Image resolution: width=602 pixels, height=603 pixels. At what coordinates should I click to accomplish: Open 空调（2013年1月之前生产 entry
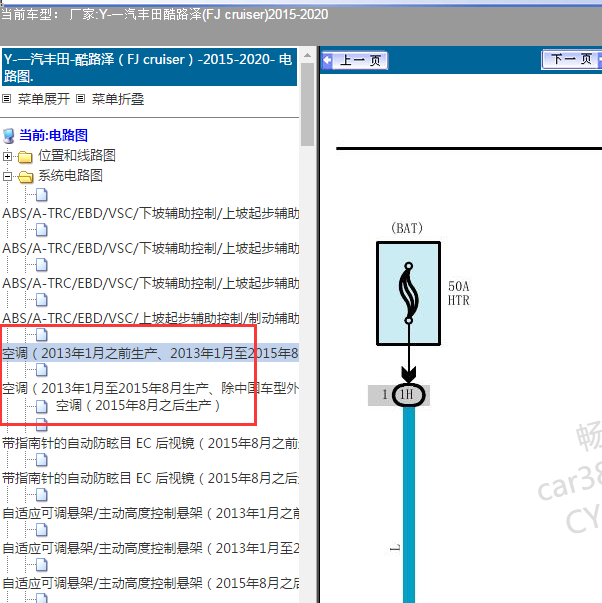pos(150,353)
